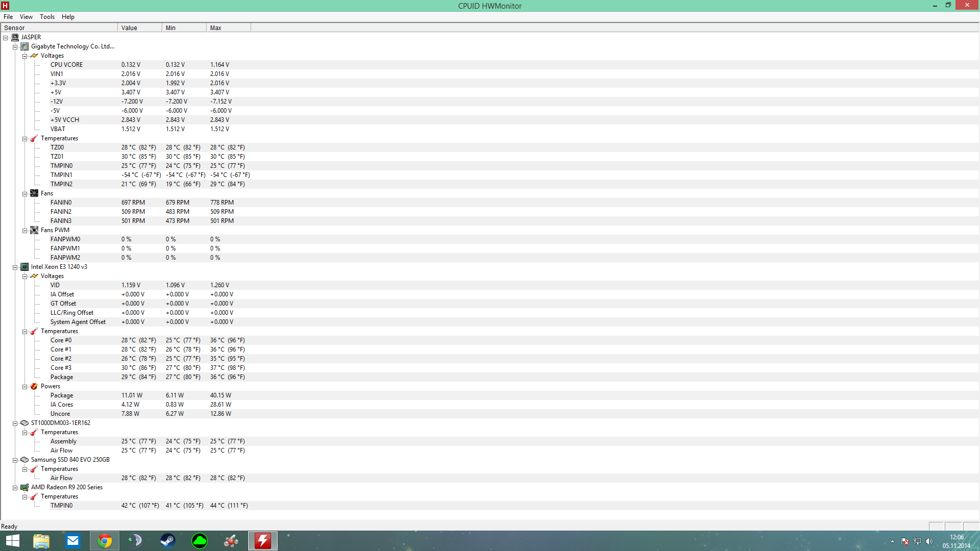
Task: Open the volume control in system tray
Action: tap(929, 541)
